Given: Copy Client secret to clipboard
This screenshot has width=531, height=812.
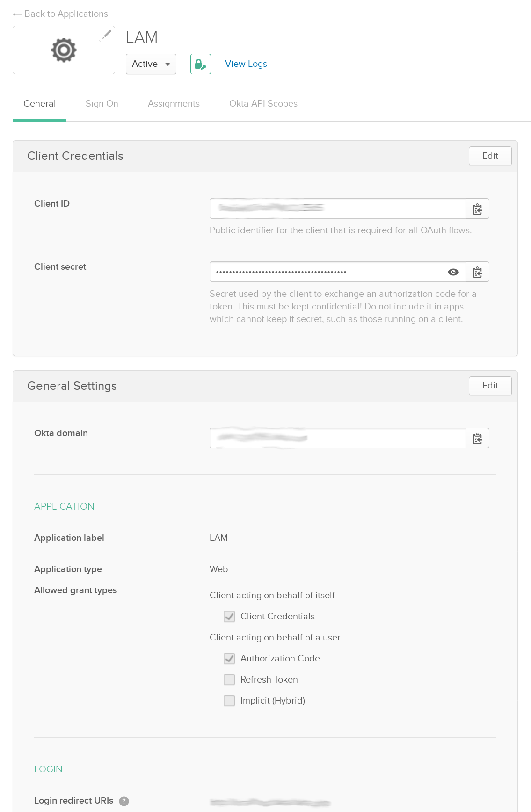Looking at the screenshot, I should click(478, 272).
